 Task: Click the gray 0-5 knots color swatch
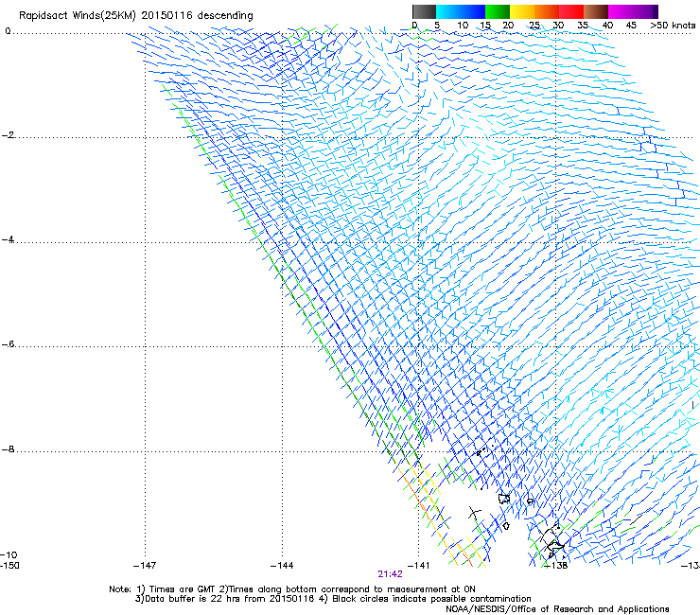coord(424,11)
